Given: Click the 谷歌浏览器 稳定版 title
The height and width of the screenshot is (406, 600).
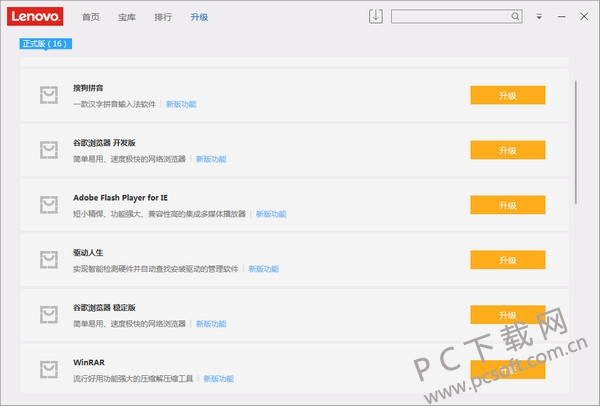Looking at the screenshot, I should pos(104,307).
